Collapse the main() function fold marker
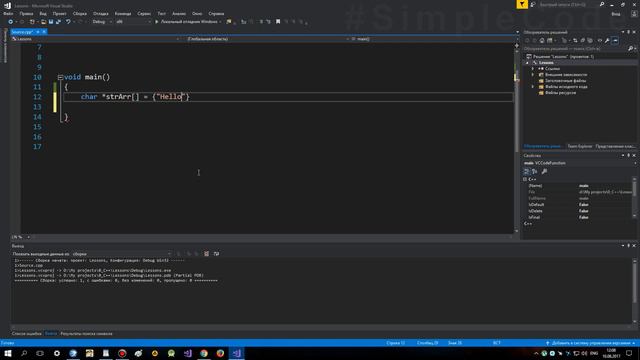 (x=60, y=77)
